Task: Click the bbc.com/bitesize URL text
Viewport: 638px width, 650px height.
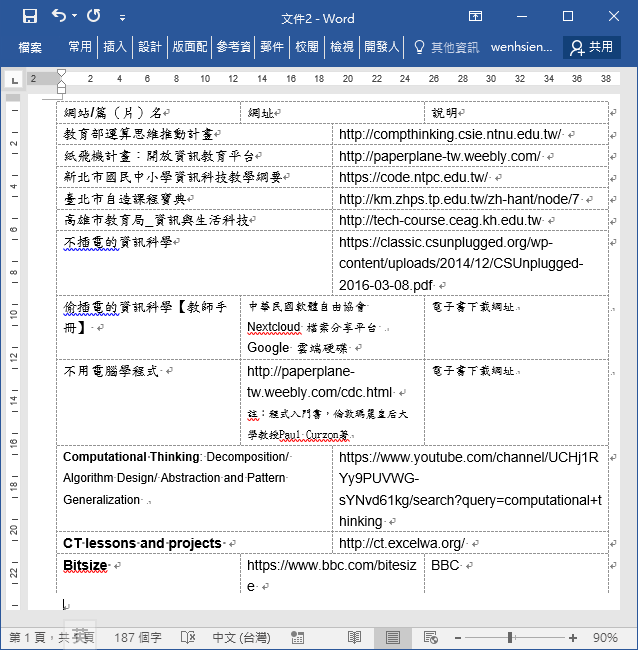Action: point(332,575)
